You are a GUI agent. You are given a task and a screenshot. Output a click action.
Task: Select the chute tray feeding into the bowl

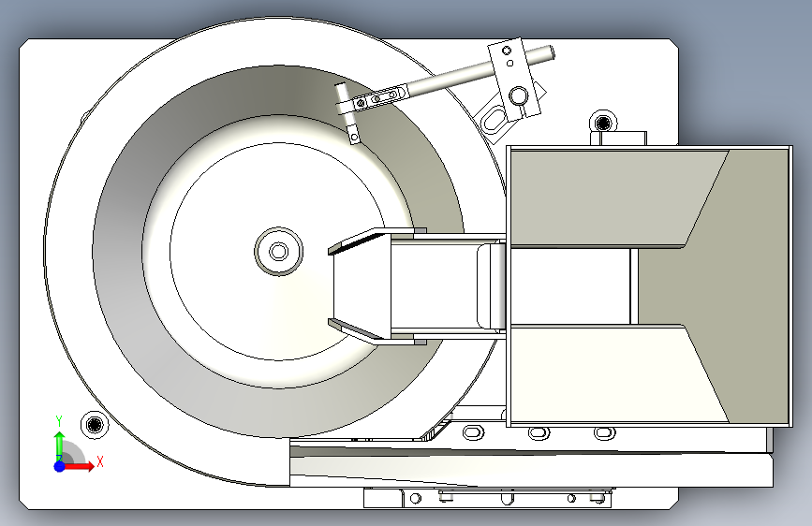[x=417, y=285]
